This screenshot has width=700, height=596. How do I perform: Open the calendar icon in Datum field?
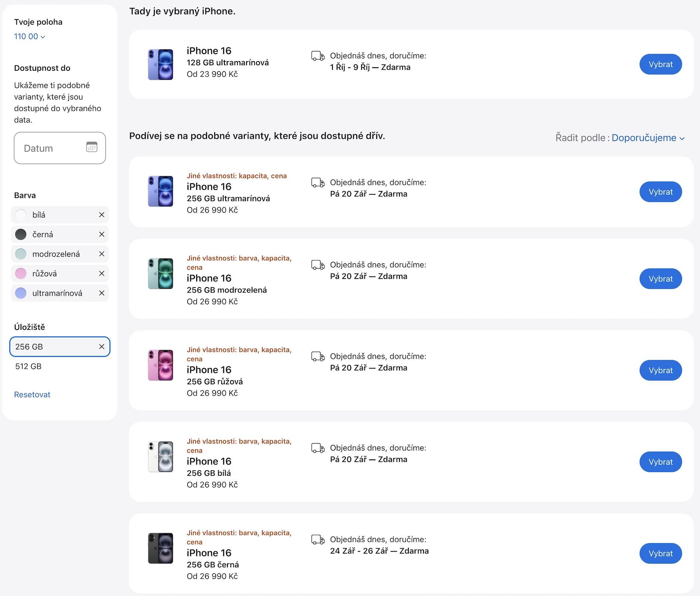pyautogui.click(x=92, y=147)
